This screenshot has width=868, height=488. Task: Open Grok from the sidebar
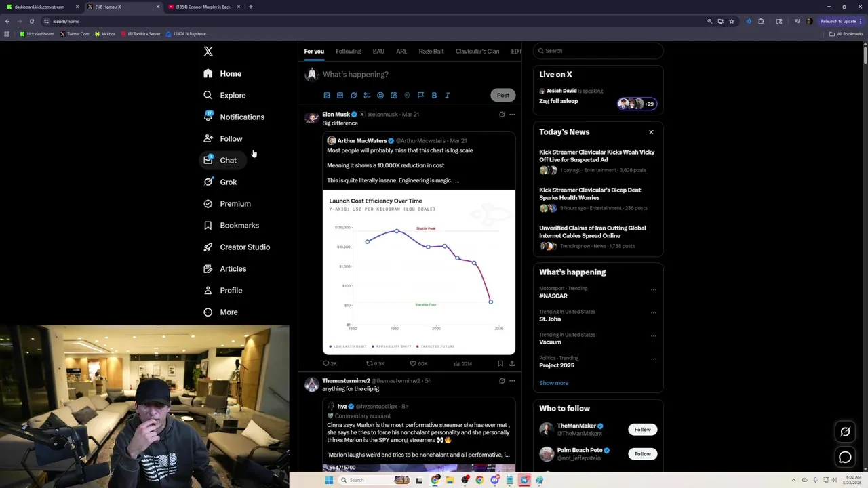(x=220, y=182)
